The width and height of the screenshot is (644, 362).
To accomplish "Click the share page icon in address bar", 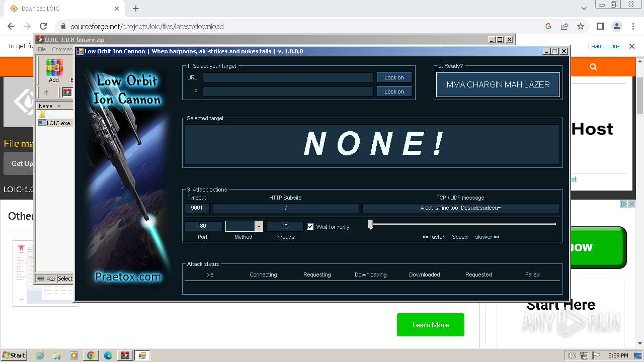I will point(565,26).
